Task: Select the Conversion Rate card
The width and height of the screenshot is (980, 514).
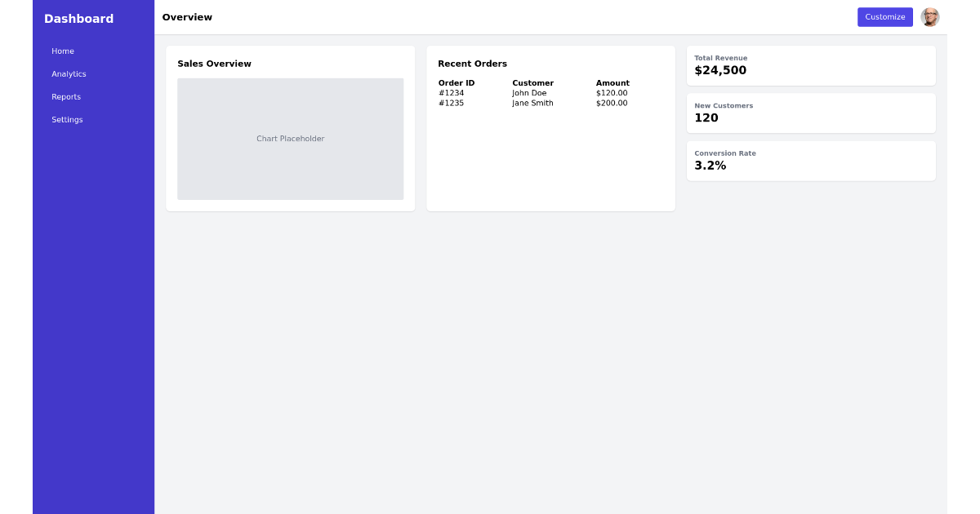Action: pos(811,160)
